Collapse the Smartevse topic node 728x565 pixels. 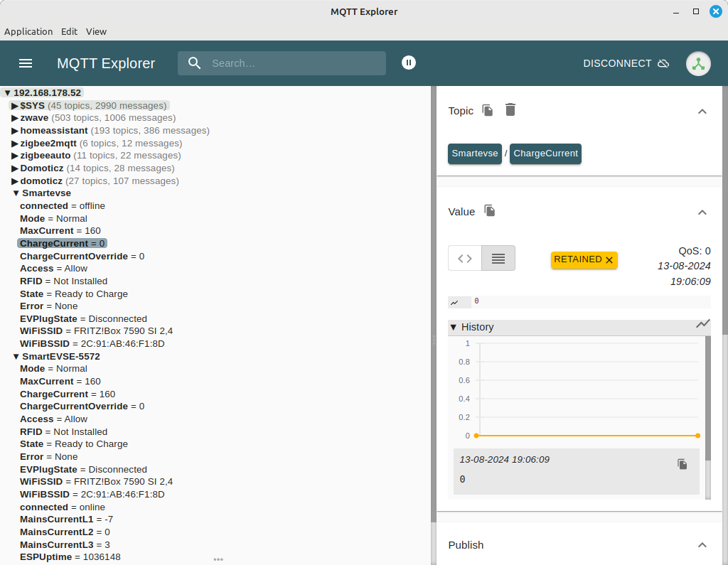click(x=16, y=193)
